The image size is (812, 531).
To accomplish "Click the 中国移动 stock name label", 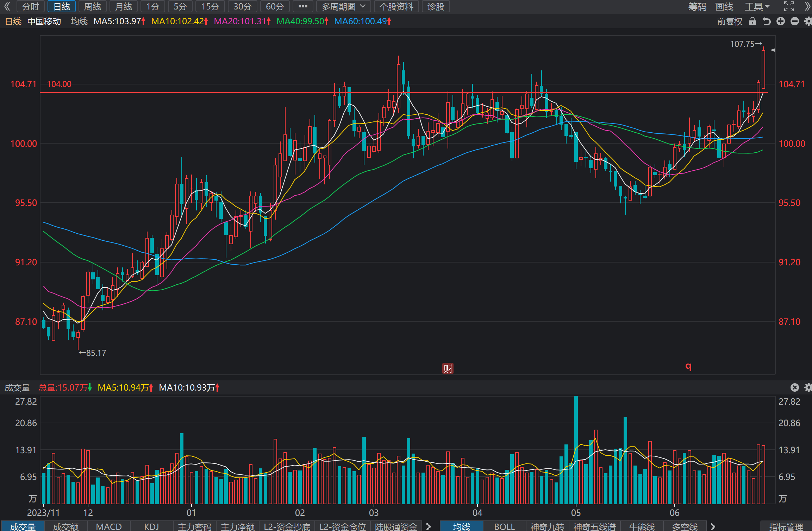I will [44, 21].
